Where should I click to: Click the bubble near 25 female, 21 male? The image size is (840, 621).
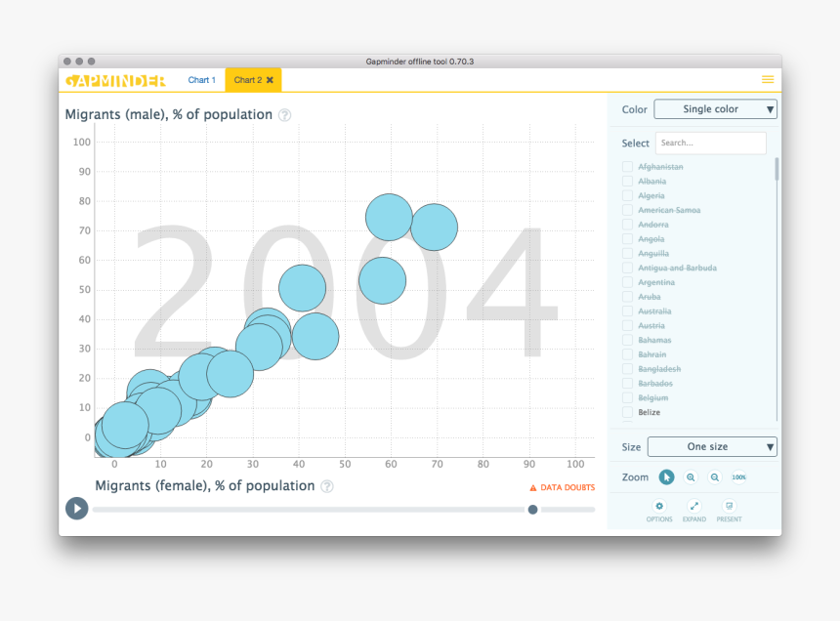(x=231, y=374)
